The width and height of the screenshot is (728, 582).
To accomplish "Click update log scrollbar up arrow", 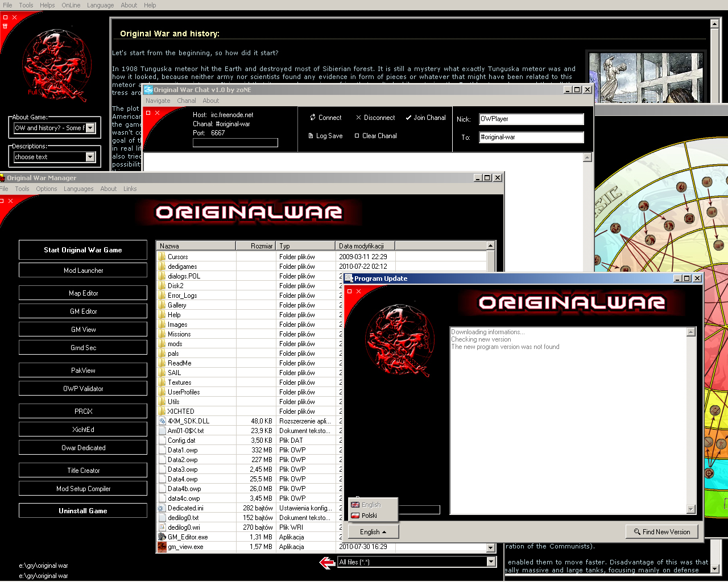I will coord(691,332).
